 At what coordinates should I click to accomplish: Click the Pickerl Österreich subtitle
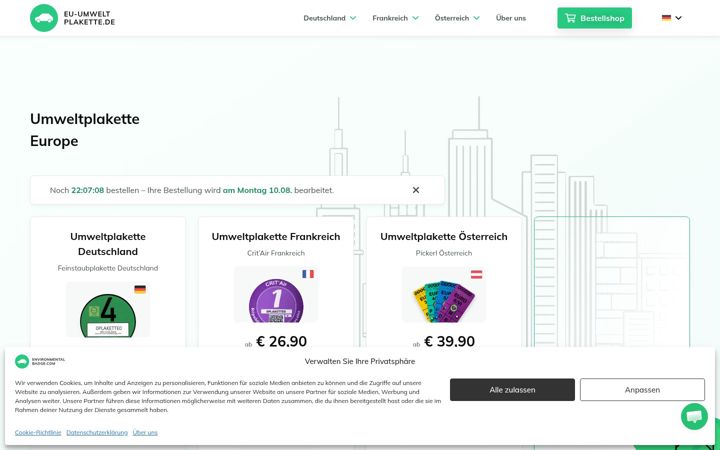pos(444,253)
